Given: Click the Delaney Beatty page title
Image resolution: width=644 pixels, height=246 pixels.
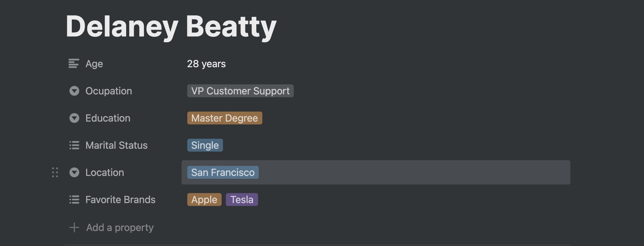Looking at the screenshot, I should coord(171,26).
